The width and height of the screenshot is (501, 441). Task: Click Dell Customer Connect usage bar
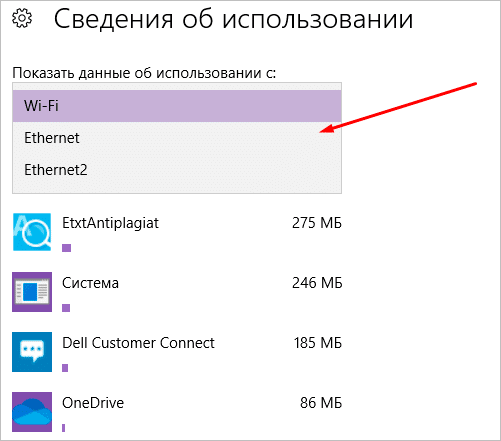(65, 368)
